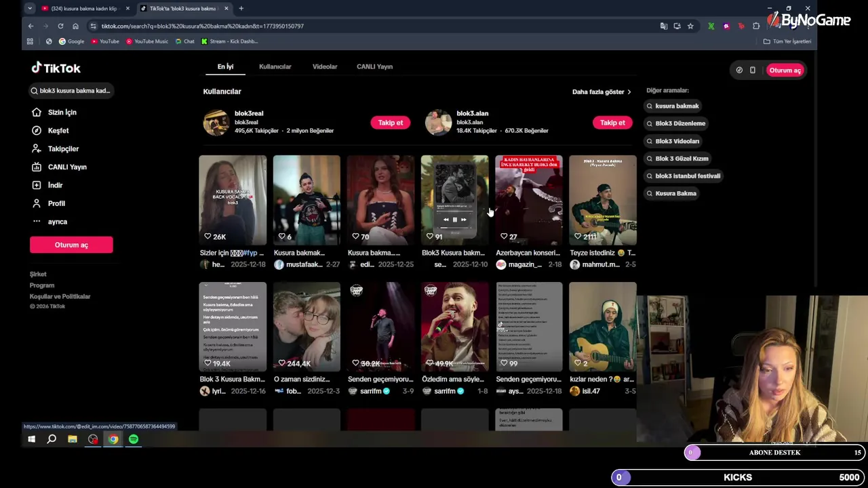Open 'Teyze istediniz' video thumbnail
Viewport: 868px width, 488px height.
603,200
